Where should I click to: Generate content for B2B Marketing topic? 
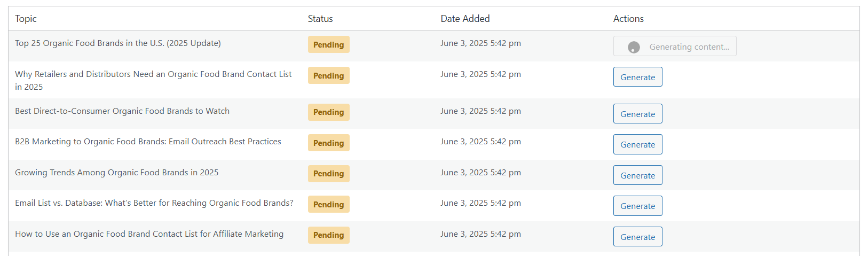(637, 144)
